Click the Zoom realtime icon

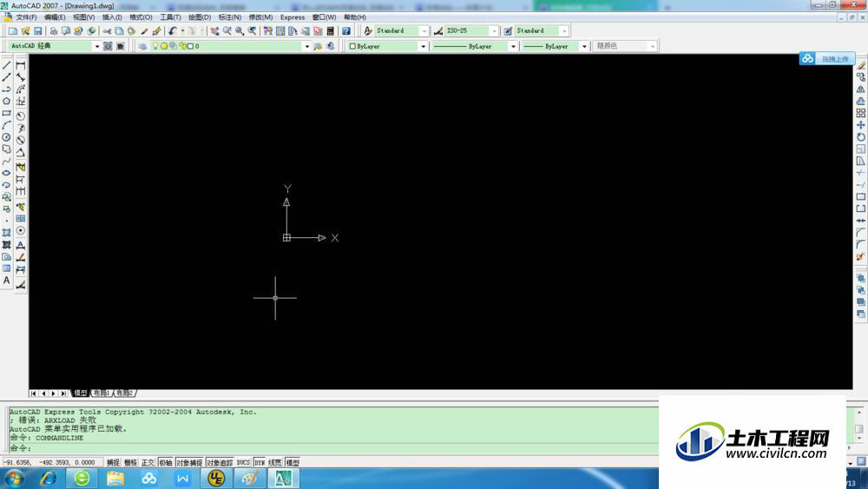pos(227,31)
